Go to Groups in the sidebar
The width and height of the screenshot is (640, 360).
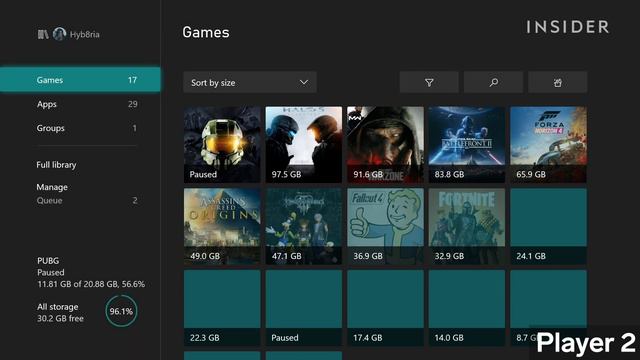tap(80, 128)
